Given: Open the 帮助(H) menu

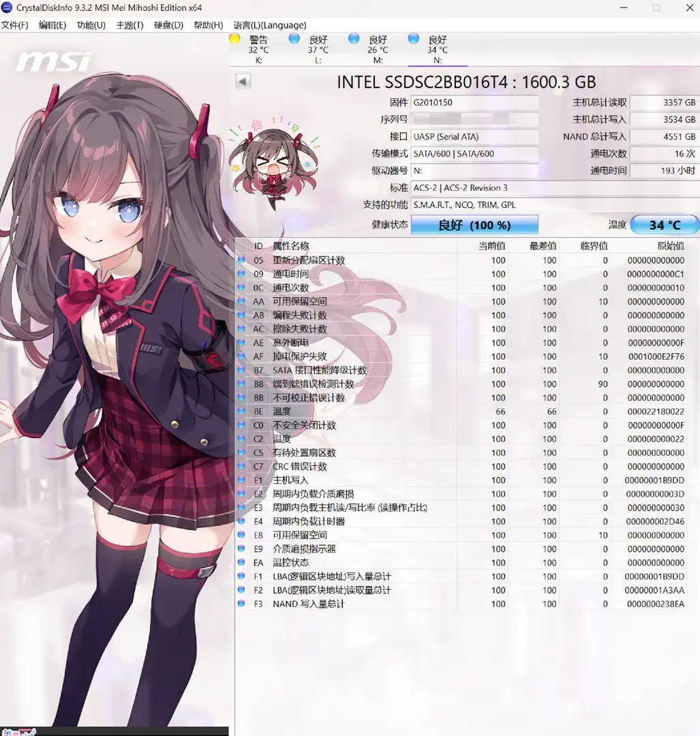Looking at the screenshot, I should [x=208, y=25].
